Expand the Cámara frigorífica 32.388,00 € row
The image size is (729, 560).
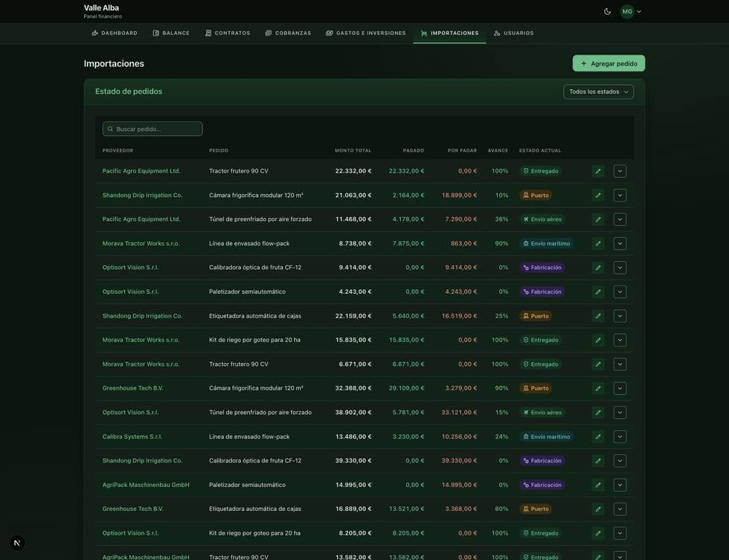(620, 388)
